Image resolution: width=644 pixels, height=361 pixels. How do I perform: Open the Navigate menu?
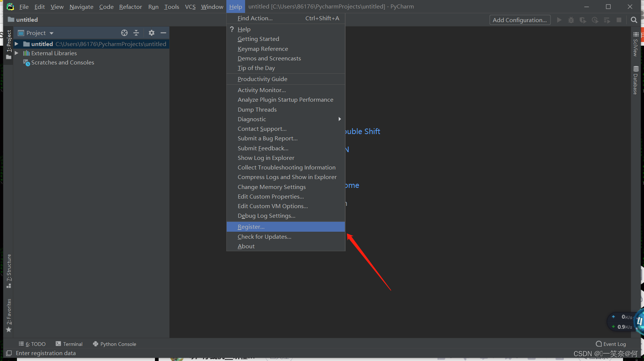click(81, 7)
